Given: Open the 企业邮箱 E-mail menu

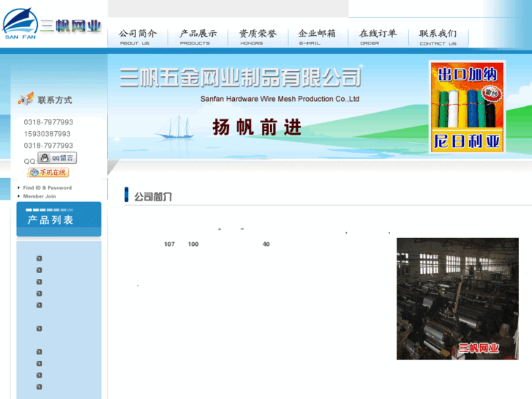Looking at the screenshot, I should pyautogui.click(x=318, y=37).
